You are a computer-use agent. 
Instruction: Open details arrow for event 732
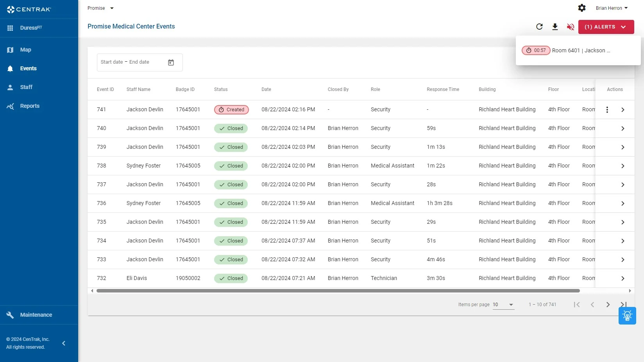coord(623,278)
